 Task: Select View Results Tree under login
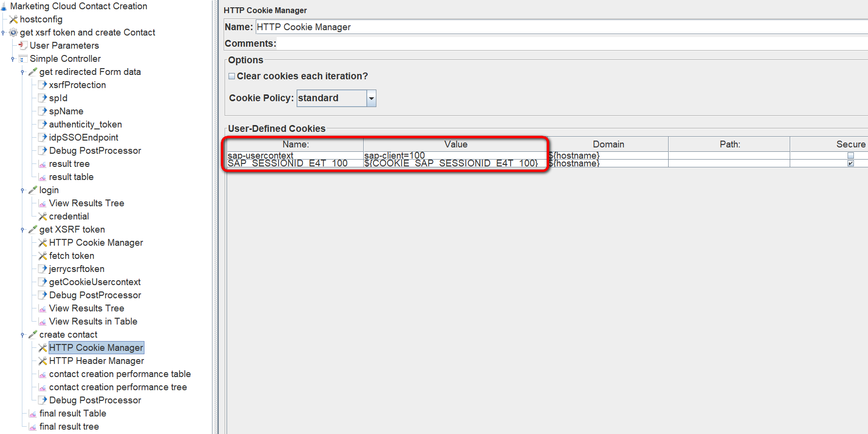[x=87, y=203]
